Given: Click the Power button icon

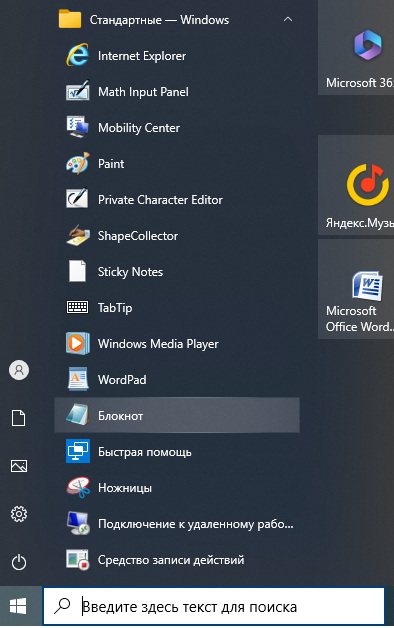Looking at the screenshot, I should [x=19, y=562].
